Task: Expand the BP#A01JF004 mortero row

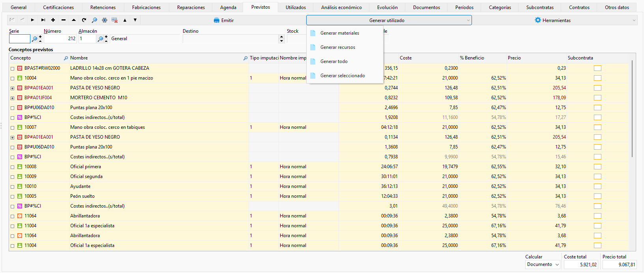Action: pos(12,98)
